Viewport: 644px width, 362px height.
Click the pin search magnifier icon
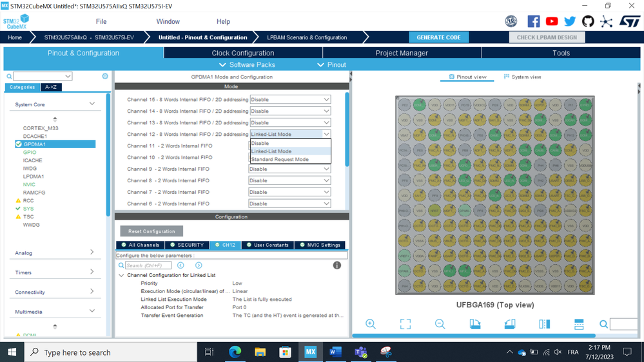click(603, 324)
